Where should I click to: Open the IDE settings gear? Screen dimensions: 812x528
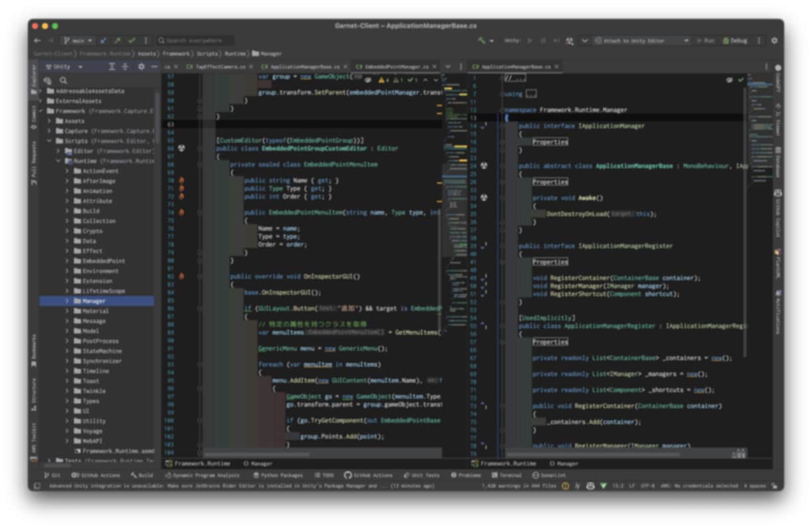774,41
